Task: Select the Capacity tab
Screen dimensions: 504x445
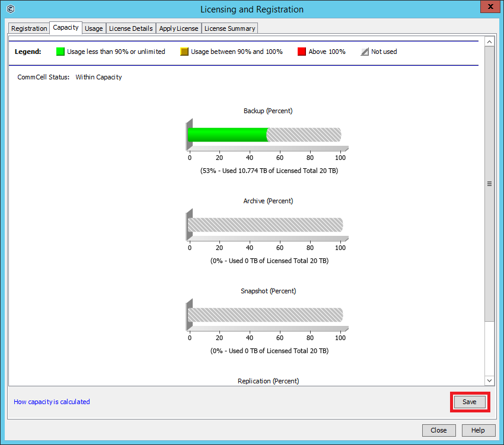Action: 65,28
